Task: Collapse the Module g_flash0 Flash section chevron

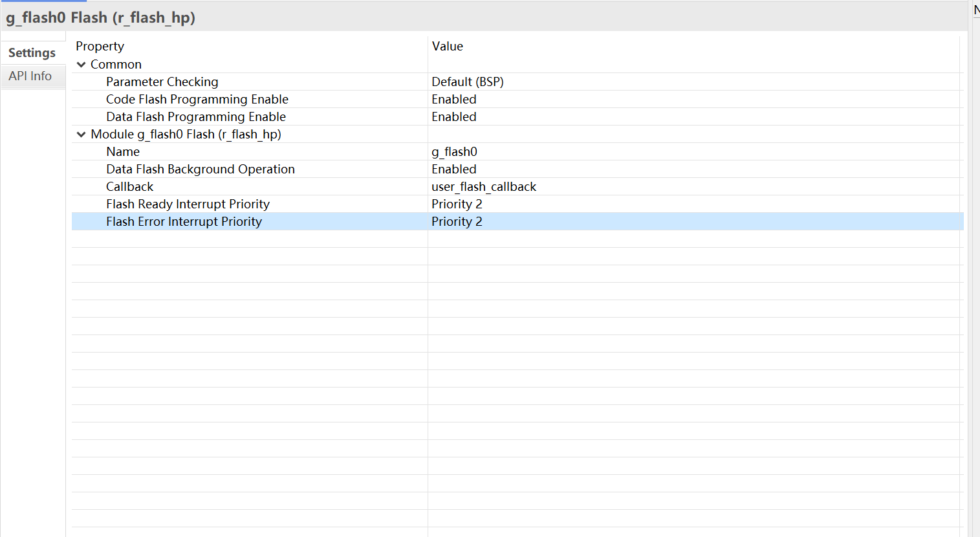Action: pos(81,135)
